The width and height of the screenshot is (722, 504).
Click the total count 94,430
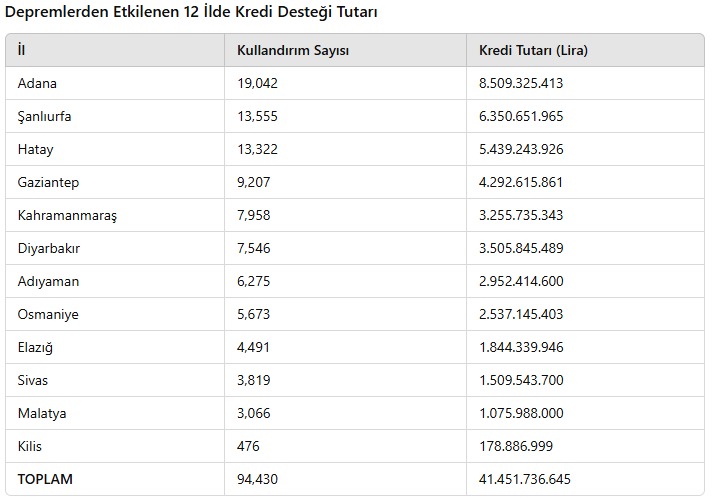257,479
